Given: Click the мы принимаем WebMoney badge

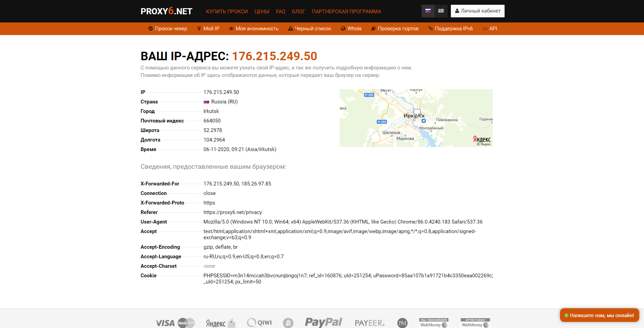Looking at the screenshot, I should tap(434, 323).
